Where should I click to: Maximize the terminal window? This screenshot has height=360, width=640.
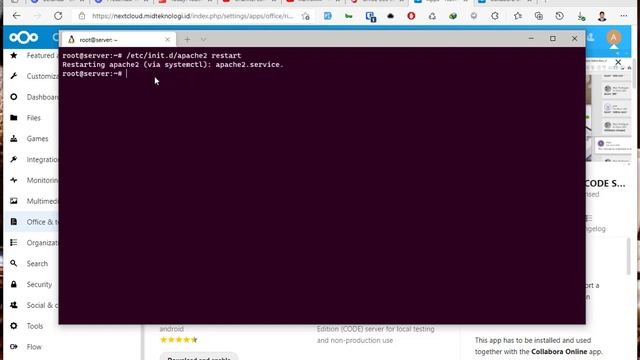[x=553, y=38]
